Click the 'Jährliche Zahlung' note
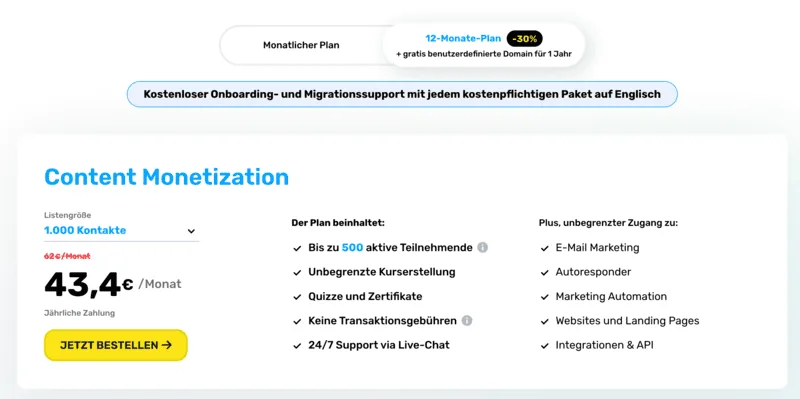This screenshot has height=399, width=800. pyautogui.click(x=79, y=313)
